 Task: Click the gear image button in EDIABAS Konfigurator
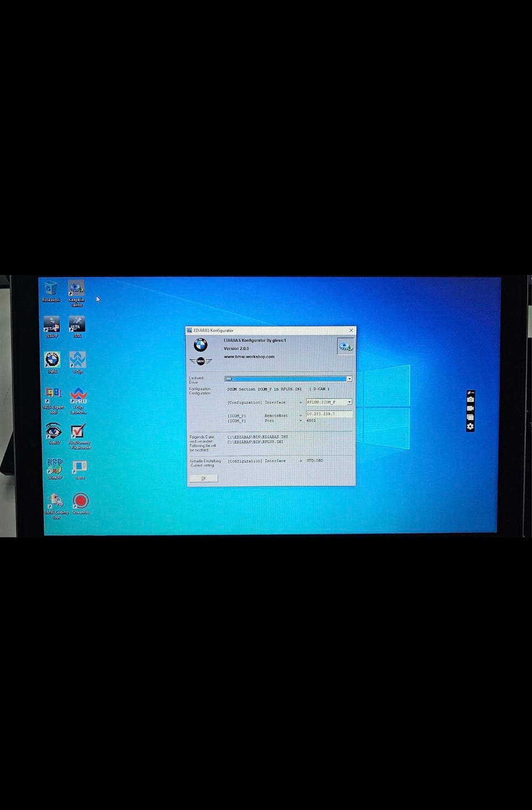click(345, 347)
